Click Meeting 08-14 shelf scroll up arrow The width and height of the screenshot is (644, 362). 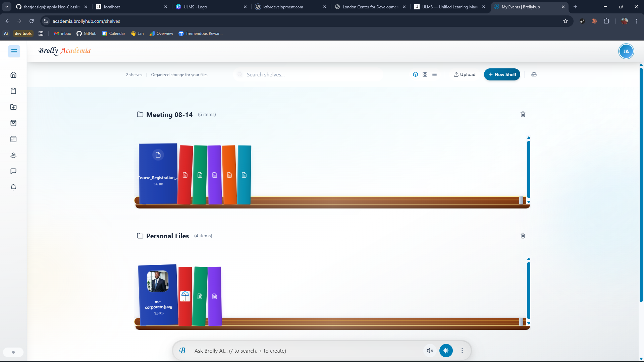point(529,138)
